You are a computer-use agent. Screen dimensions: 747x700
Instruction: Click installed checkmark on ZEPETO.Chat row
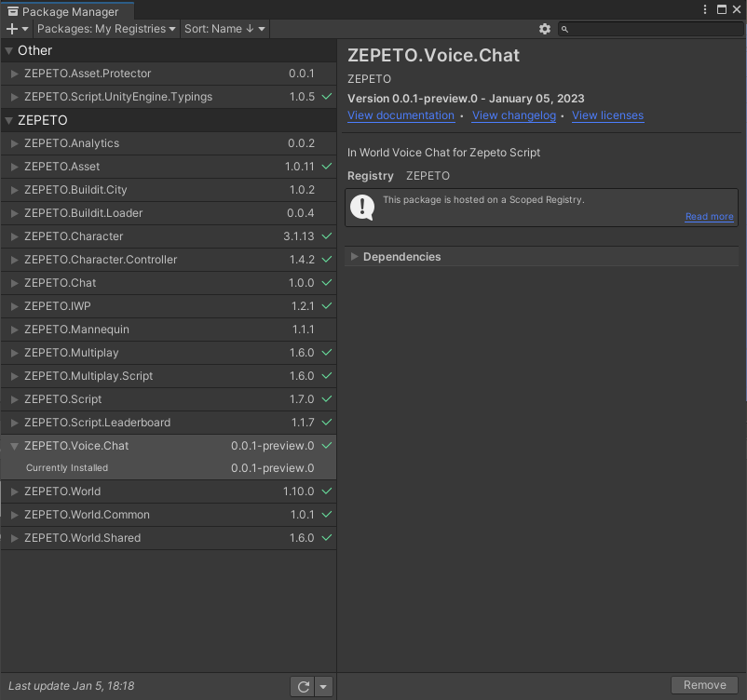pos(327,282)
